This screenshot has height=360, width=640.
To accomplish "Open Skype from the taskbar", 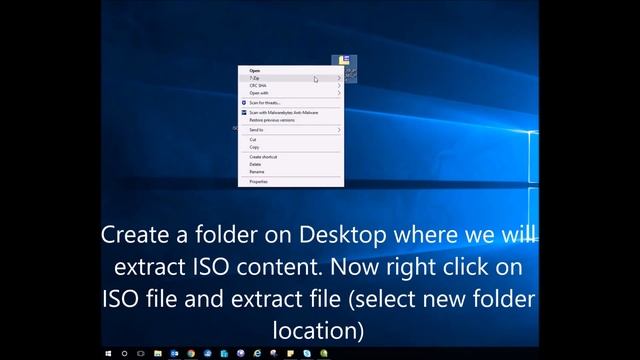I will pos(307,353).
